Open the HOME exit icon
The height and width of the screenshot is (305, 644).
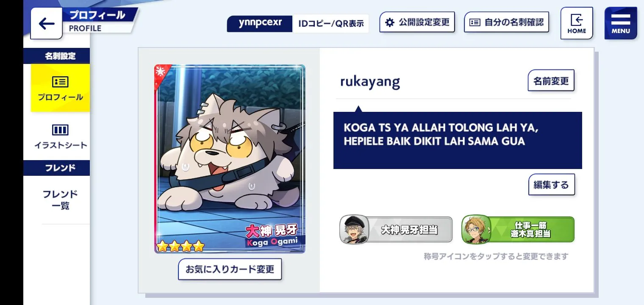point(577,23)
